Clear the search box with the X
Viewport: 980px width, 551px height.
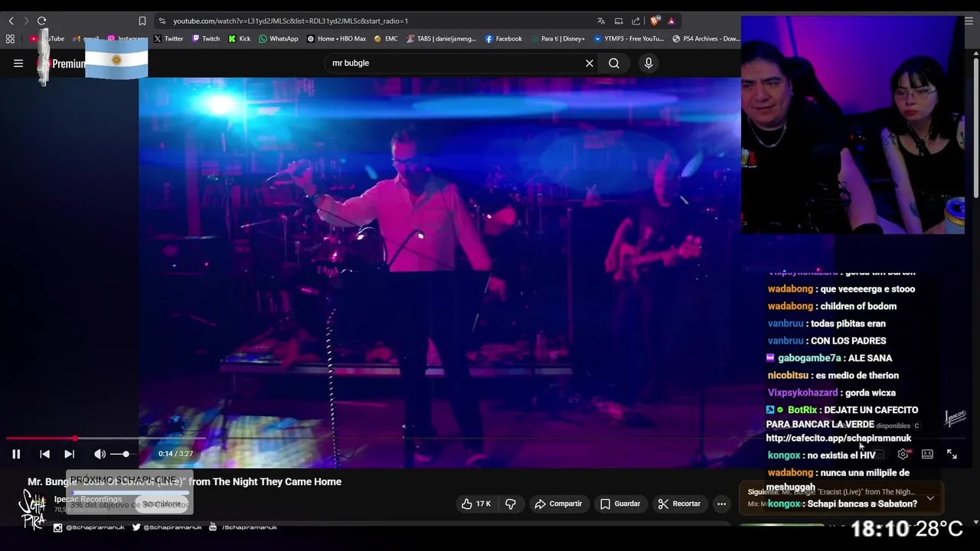coord(590,64)
